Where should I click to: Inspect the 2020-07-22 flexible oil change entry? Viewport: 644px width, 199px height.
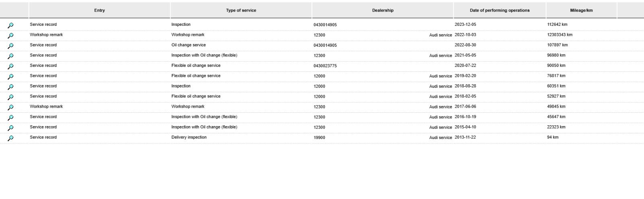tap(10, 66)
